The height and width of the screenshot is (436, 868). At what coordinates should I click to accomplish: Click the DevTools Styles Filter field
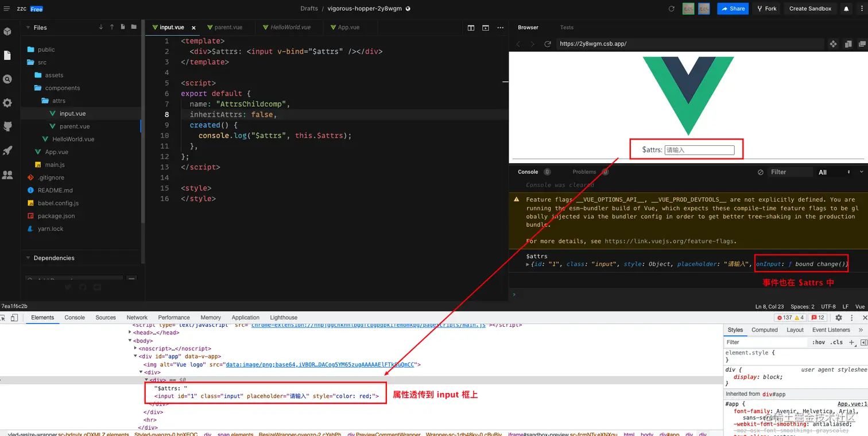coord(766,342)
